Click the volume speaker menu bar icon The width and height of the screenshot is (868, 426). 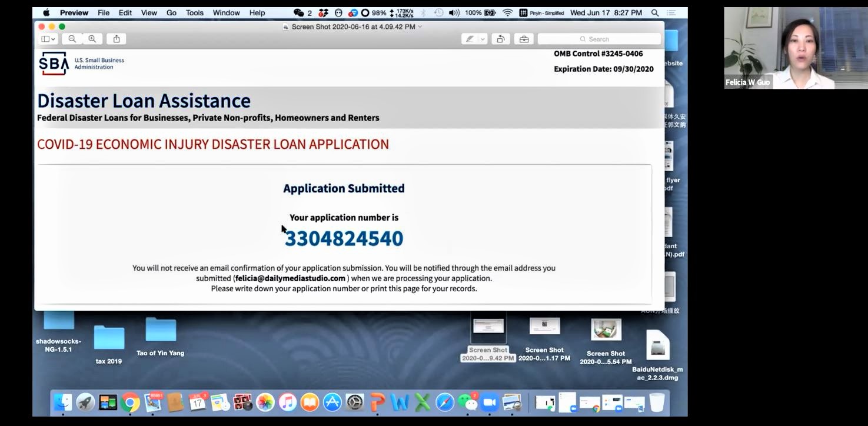[454, 12]
